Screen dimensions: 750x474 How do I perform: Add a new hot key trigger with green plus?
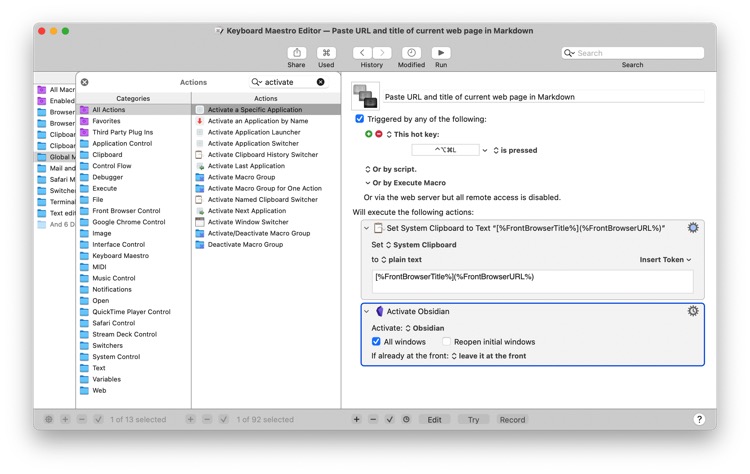pos(368,134)
